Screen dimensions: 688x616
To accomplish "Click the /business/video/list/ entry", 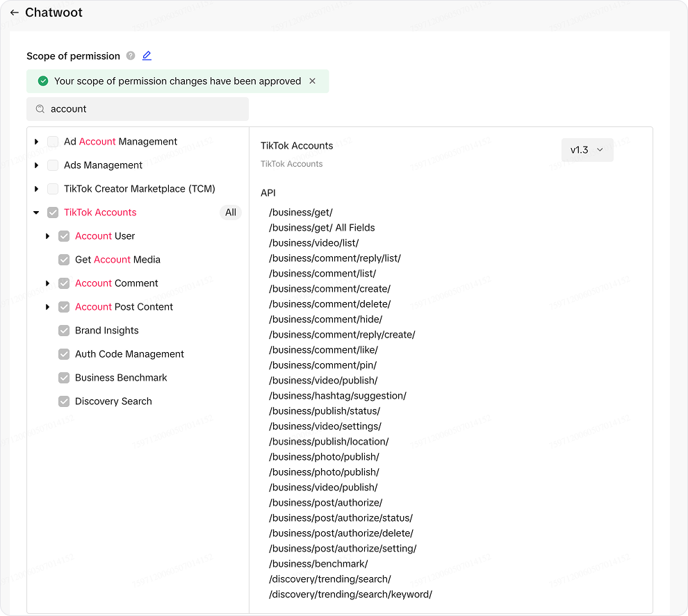I will 314,243.
